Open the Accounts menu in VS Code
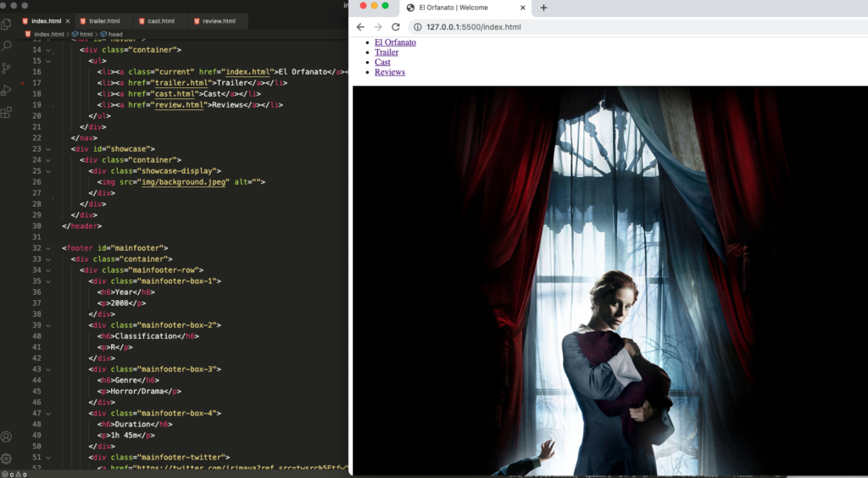This screenshot has width=868, height=478. pos(6,436)
